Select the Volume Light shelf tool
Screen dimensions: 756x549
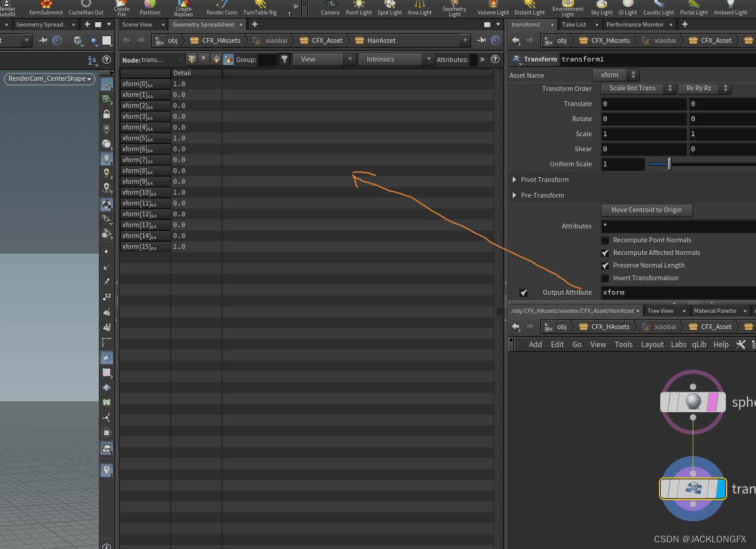493,8
